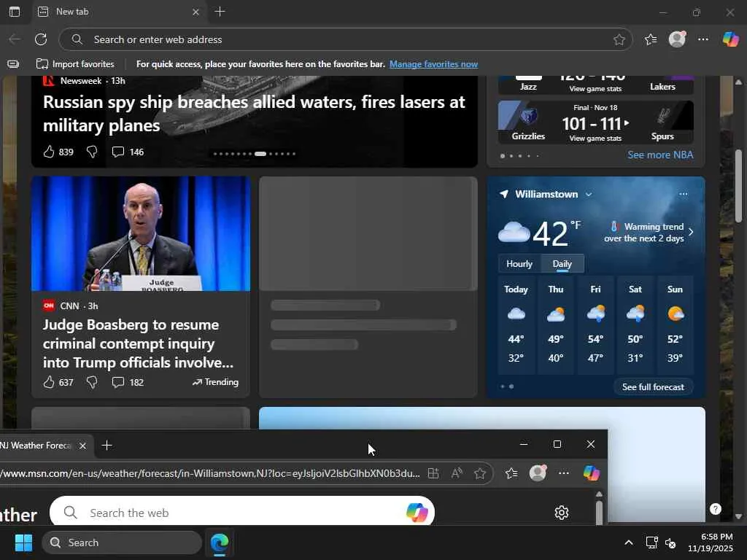Open the tab actions menu icon
The image size is (747, 560).
tap(15, 12)
